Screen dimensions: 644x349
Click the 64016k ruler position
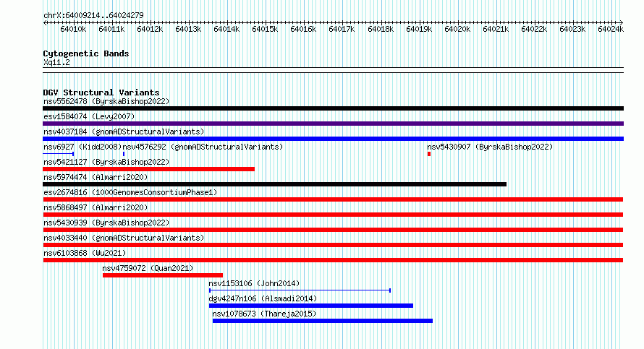coord(303,29)
